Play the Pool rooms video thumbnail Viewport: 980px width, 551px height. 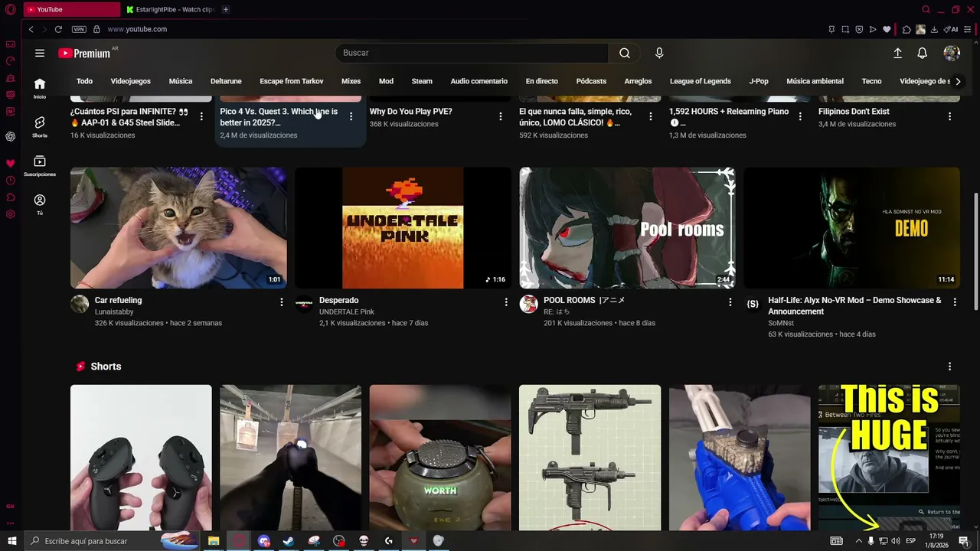click(x=627, y=228)
